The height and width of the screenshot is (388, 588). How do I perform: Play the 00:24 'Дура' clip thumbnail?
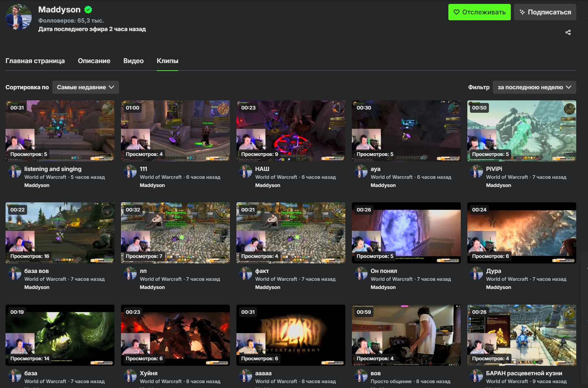click(522, 233)
